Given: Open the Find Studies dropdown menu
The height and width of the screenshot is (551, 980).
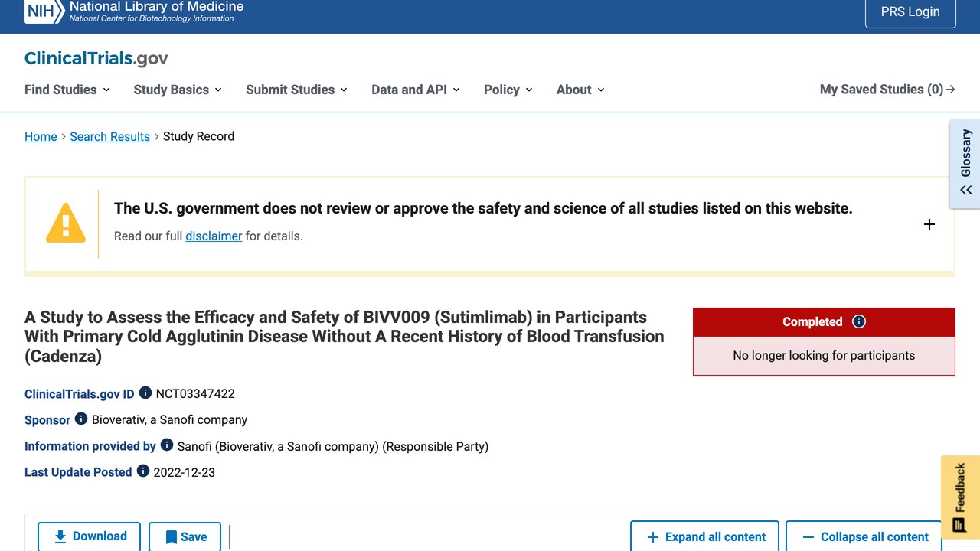Looking at the screenshot, I should click(x=67, y=90).
